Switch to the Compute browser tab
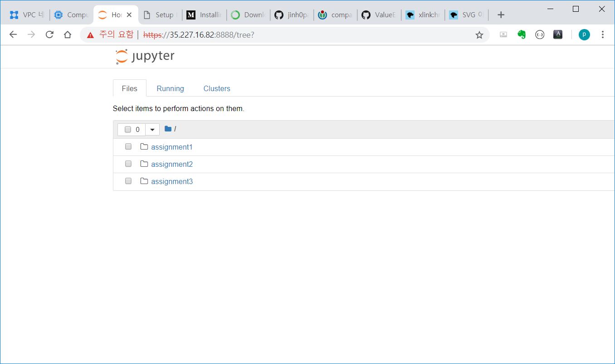Viewport: 615px width, 364px height. 71,15
